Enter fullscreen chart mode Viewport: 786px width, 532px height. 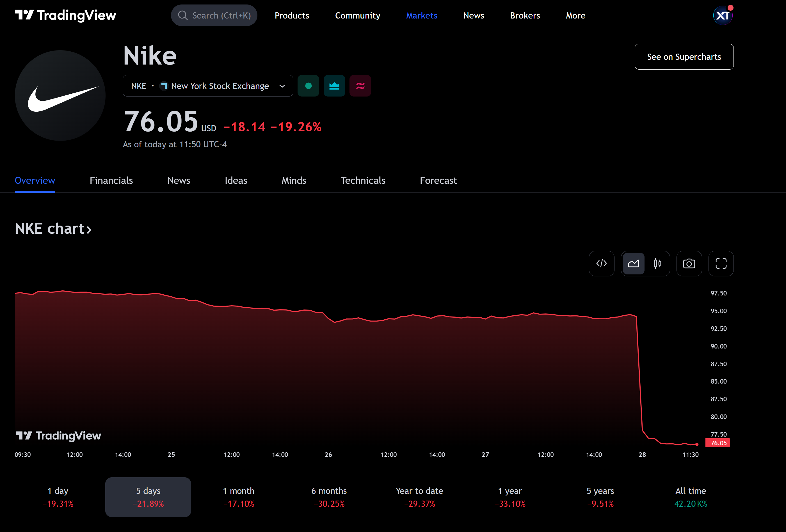click(721, 264)
